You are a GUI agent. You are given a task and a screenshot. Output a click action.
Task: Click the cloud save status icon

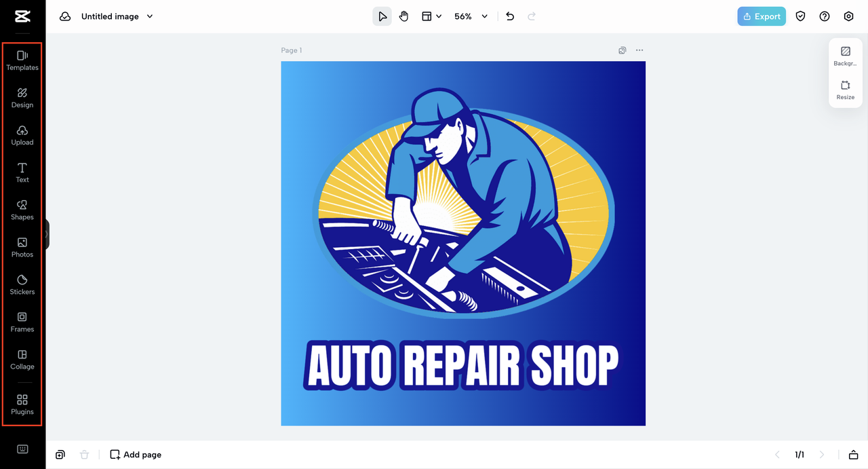coord(65,16)
